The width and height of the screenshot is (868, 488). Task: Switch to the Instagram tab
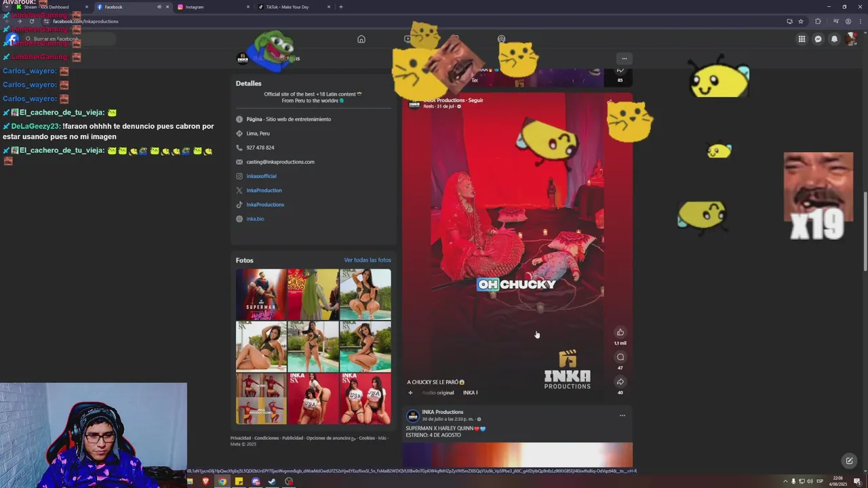coord(212,7)
